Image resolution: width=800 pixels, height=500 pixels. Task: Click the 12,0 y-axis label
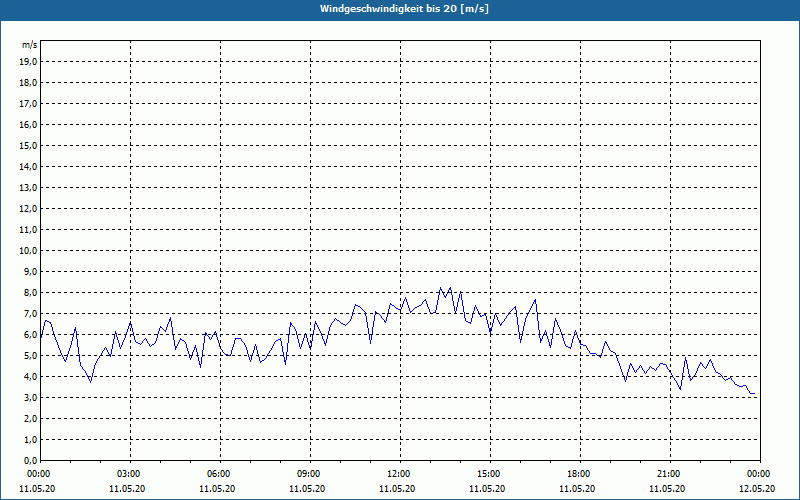[29, 209]
